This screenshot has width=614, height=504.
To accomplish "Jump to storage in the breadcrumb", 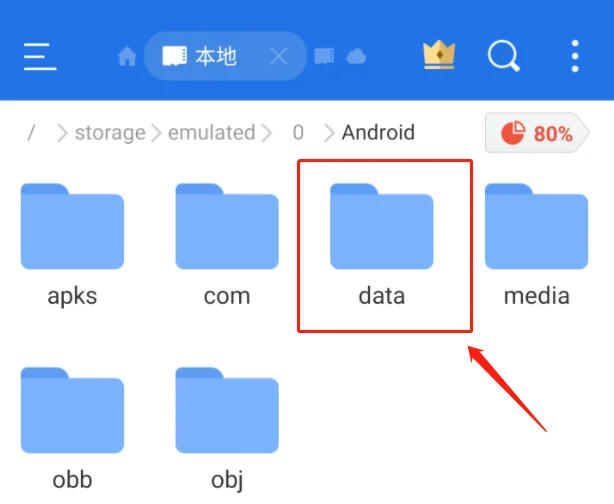I will [x=110, y=132].
